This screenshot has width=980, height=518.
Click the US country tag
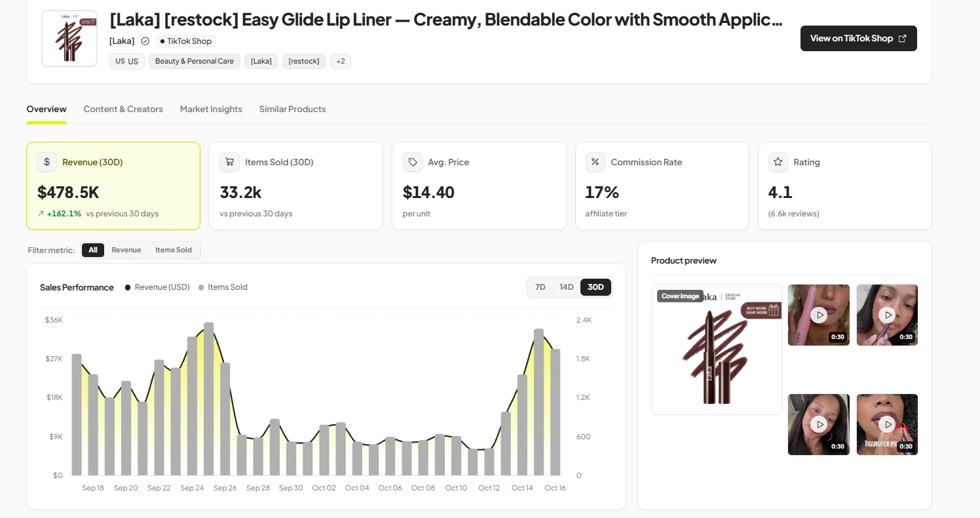(127, 62)
